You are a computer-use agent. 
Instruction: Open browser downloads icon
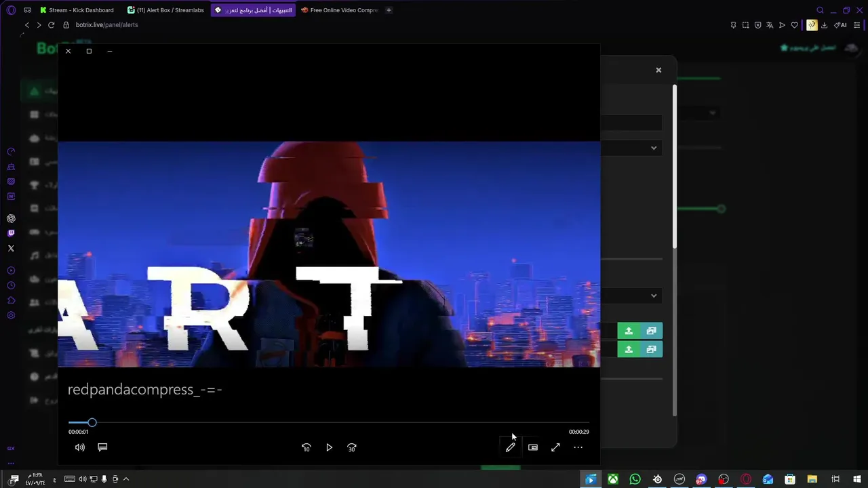point(824,25)
